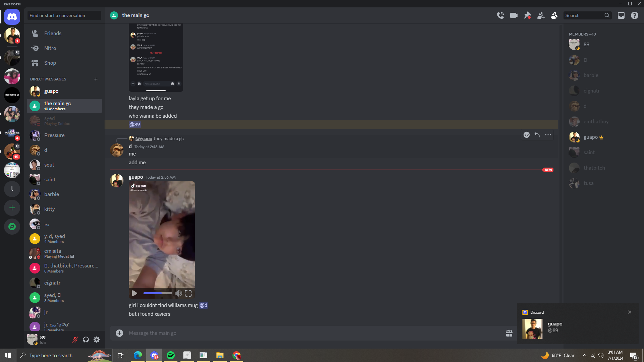Open pinned messages
The image size is (644, 362).
tap(527, 15)
